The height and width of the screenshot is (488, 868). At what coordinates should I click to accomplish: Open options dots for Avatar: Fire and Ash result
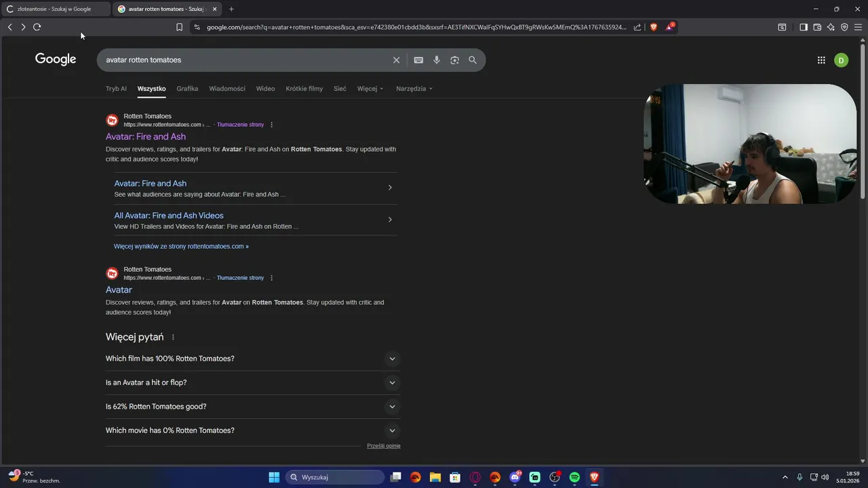pos(271,125)
